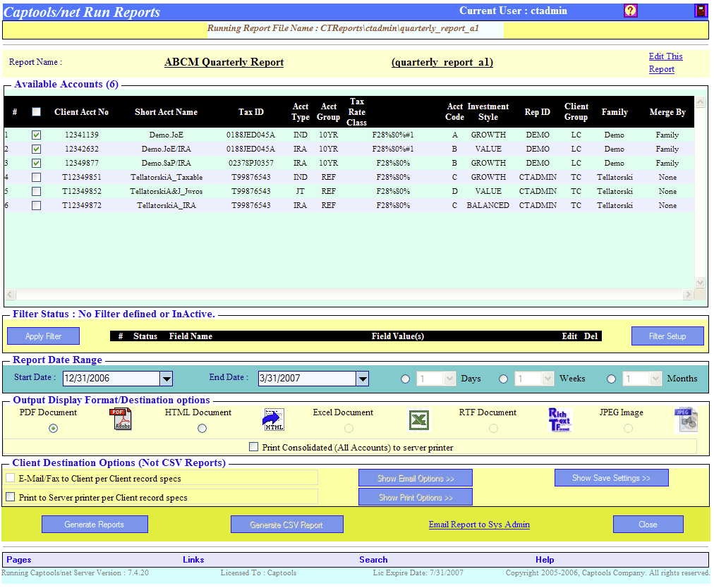Viewport: 714px width, 588px height.
Task: Uncheck account 12341139 Demo.JoE checkbox
Action: [37, 135]
